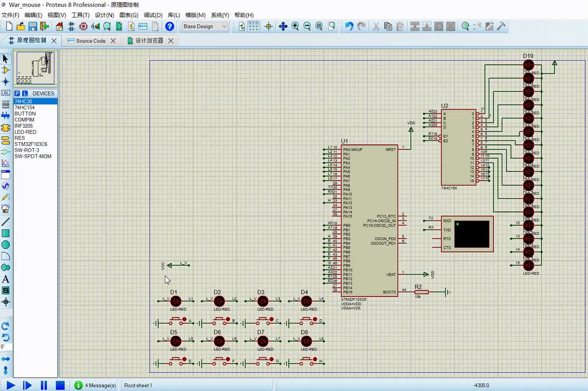Select Buses Mode tool
This screenshot has width=588, height=391.
click(5, 116)
